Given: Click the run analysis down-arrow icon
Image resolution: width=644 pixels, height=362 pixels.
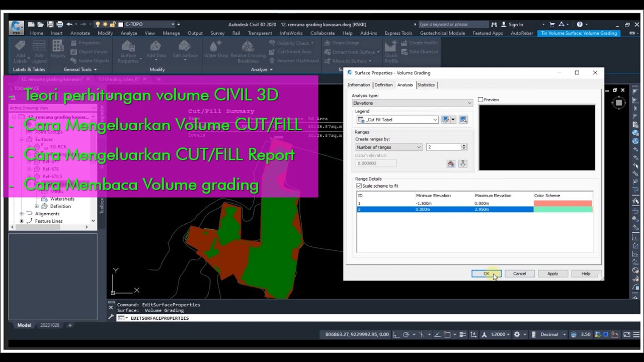Looking at the screenshot, I should tap(463, 163).
